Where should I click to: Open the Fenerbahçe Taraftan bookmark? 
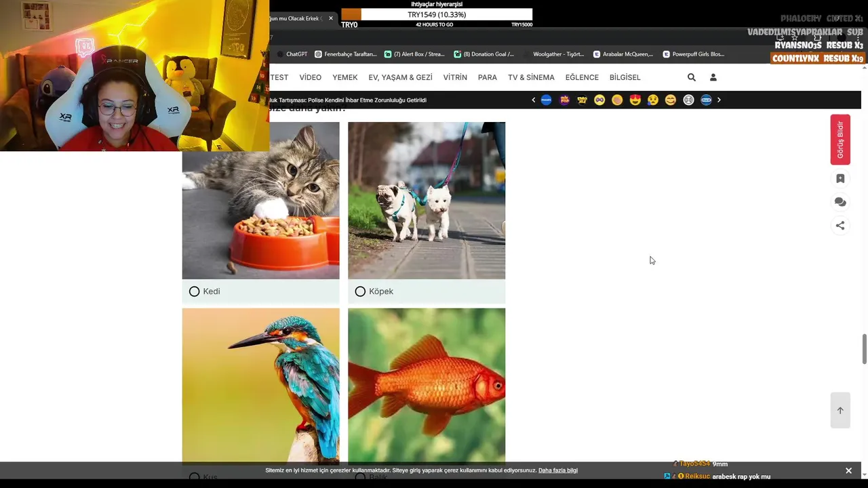tap(346, 54)
